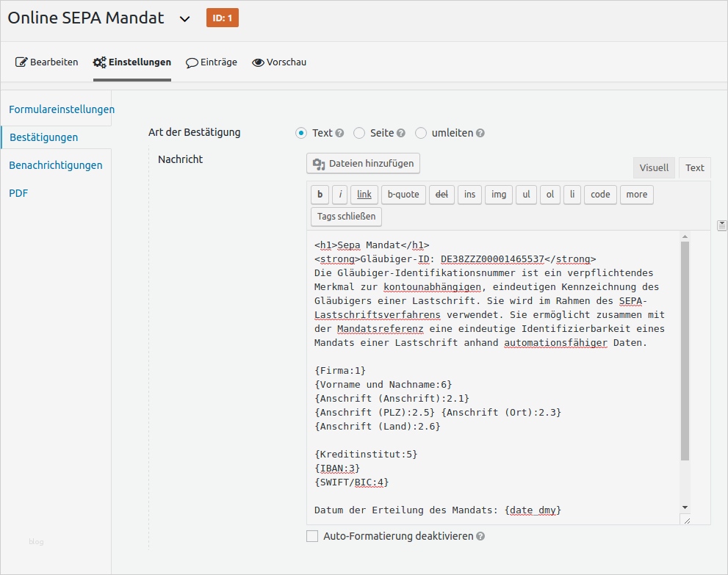
Task: Click help icon next to Text option
Action: 339,134
